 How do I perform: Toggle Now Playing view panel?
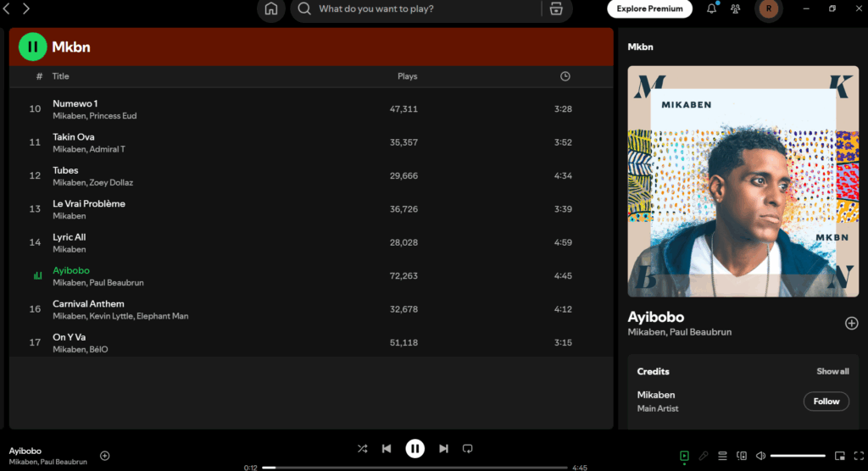(684, 456)
